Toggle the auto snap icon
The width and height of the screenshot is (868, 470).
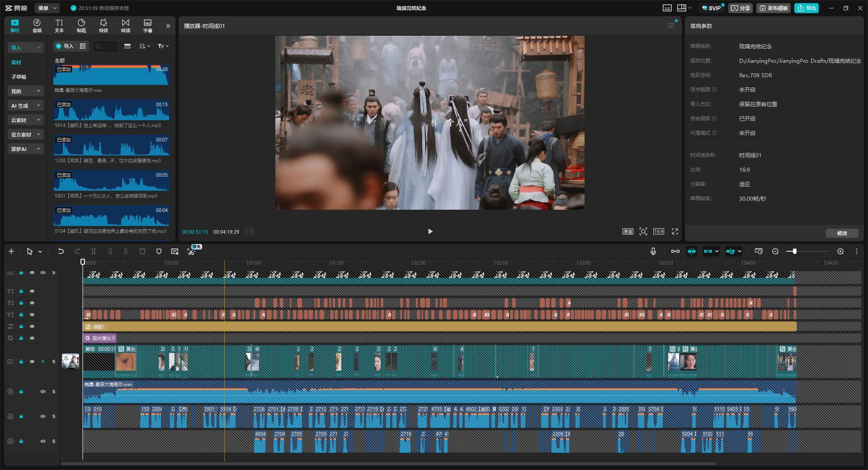[692, 251]
